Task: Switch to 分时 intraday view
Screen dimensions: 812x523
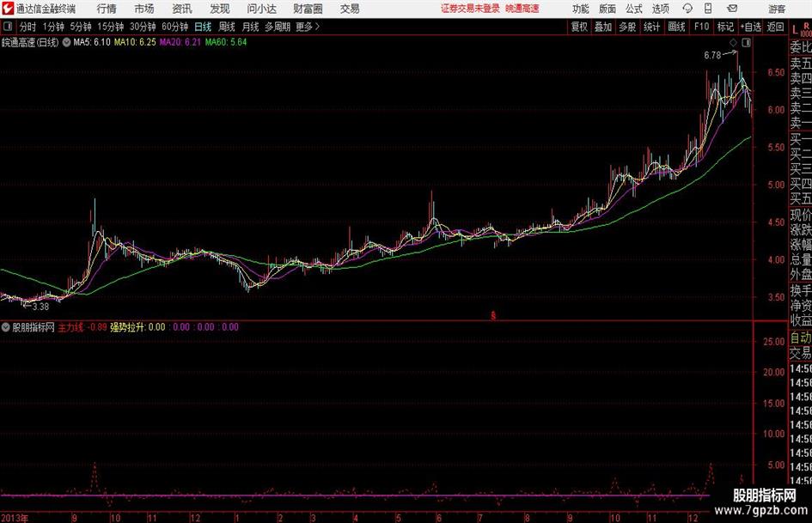Action: point(28,27)
